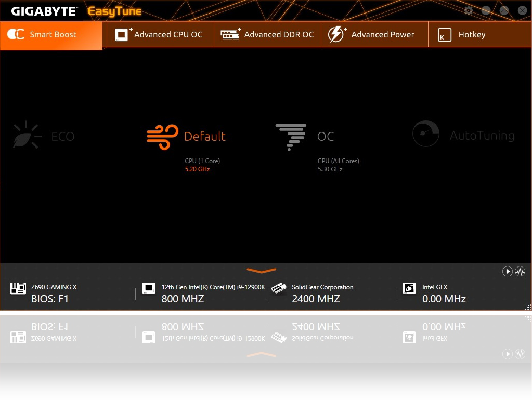Click the 5.30 GHz OC frequency text

point(330,169)
